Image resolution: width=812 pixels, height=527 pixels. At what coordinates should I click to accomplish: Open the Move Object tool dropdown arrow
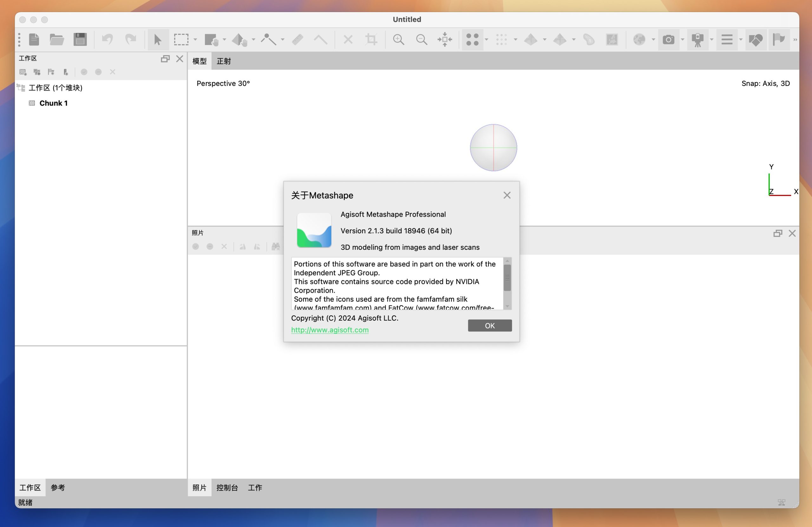253,40
